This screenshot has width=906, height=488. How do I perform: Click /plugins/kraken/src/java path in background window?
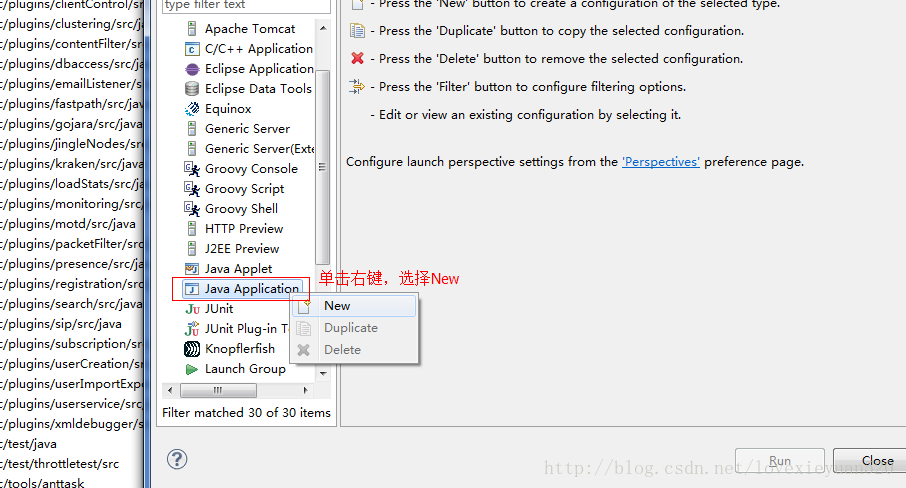tap(71, 164)
